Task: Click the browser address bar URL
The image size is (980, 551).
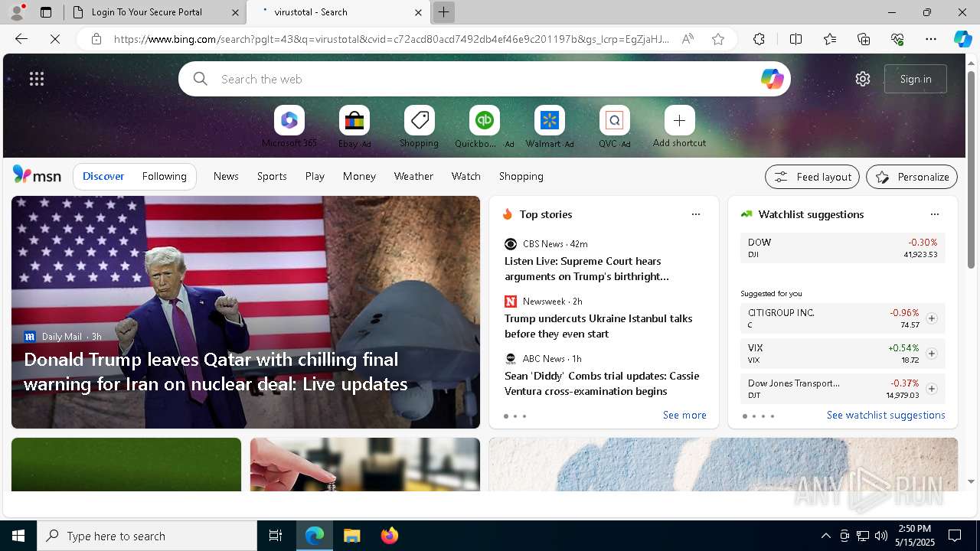Action: click(x=391, y=39)
